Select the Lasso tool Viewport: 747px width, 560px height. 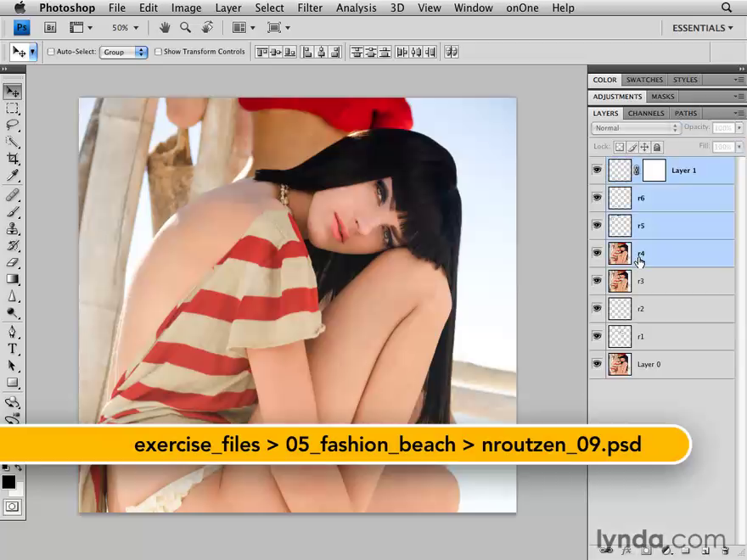[13, 126]
